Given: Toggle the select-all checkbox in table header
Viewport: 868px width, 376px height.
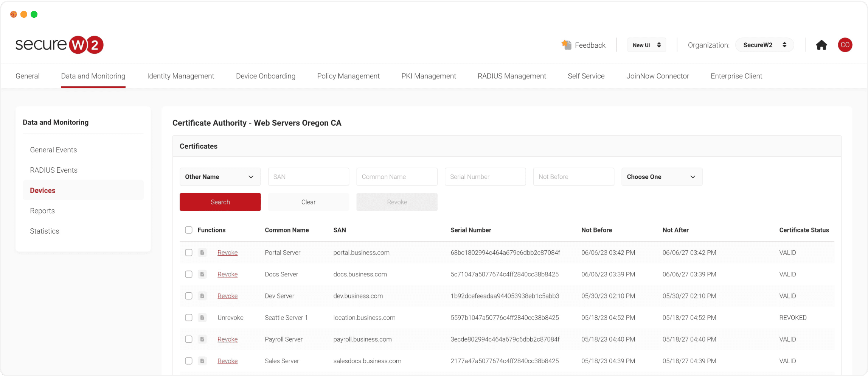Looking at the screenshot, I should [189, 230].
